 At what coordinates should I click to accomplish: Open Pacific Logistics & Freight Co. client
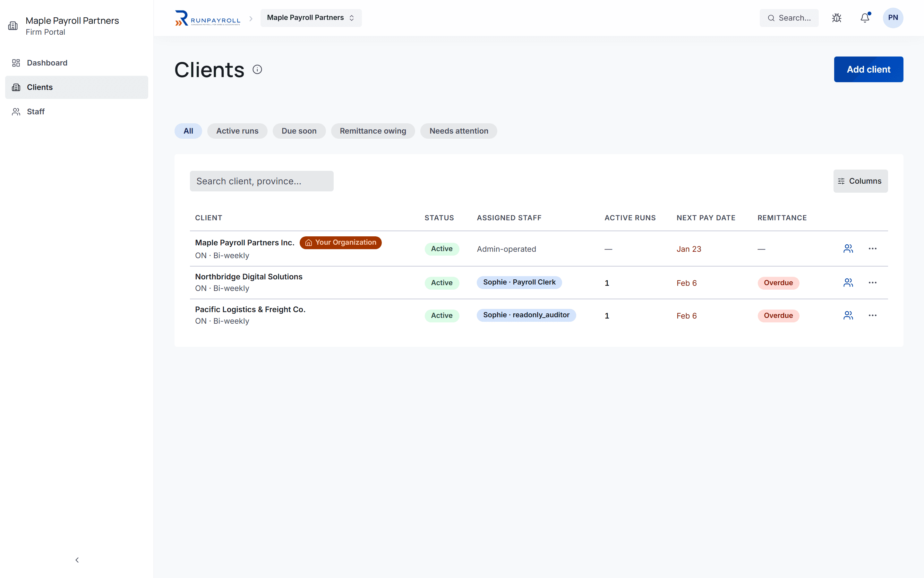250,310
